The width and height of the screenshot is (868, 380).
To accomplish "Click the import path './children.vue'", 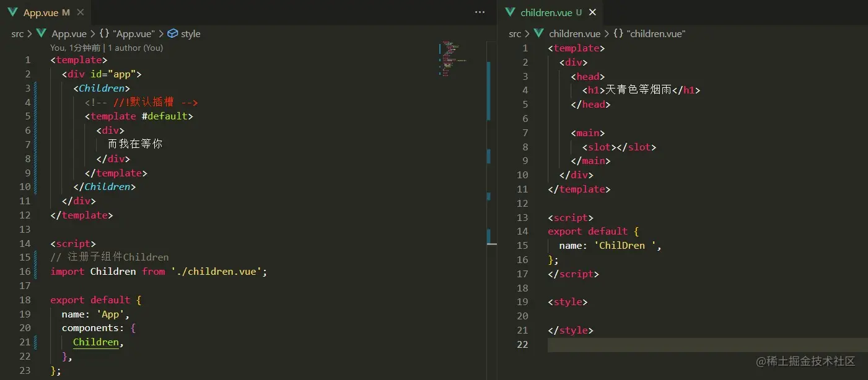I will tap(217, 272).
